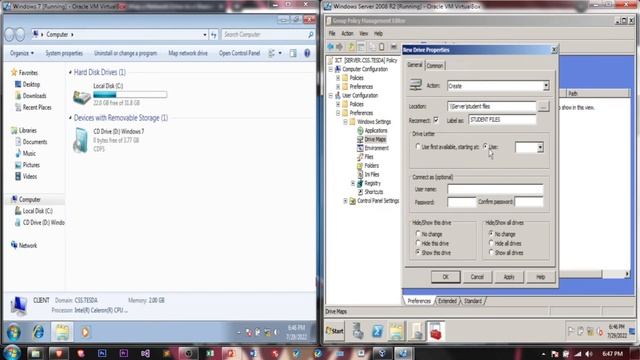Click the refresh button in Explorer address bar
The width and height of the screenshot is (640, 360).
pyautogui.click(x=213, y=35)
